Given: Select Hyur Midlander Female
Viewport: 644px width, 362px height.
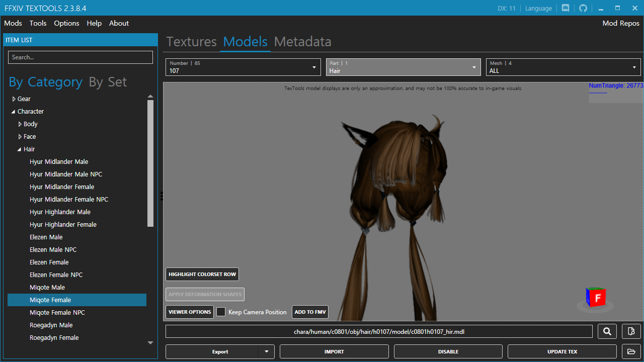Looking at the screenshot, I should point(62,187).
